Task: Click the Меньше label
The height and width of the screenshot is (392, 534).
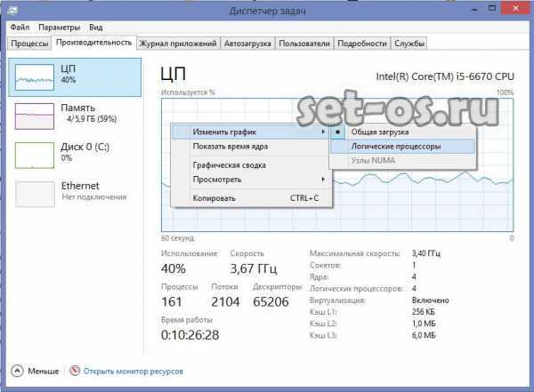Action: [44, 372]
